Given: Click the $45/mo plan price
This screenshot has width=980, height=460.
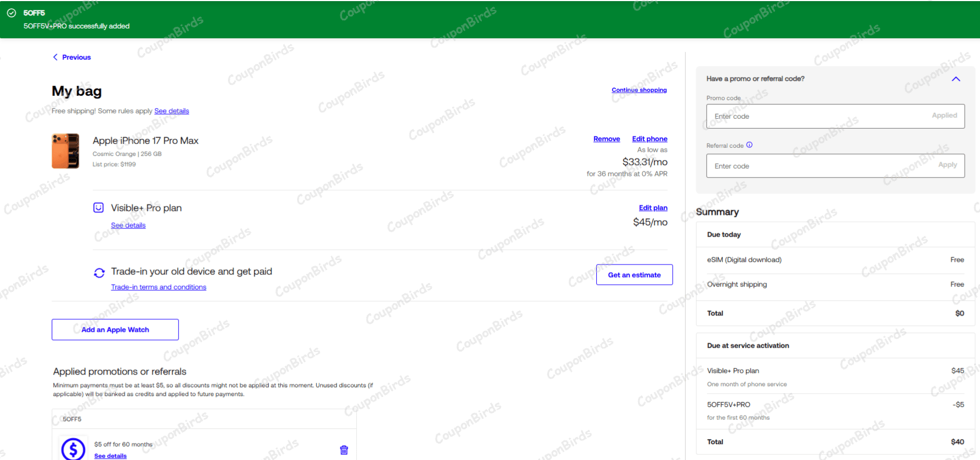Looking at the screenshot, I should [x=650, y=222].
